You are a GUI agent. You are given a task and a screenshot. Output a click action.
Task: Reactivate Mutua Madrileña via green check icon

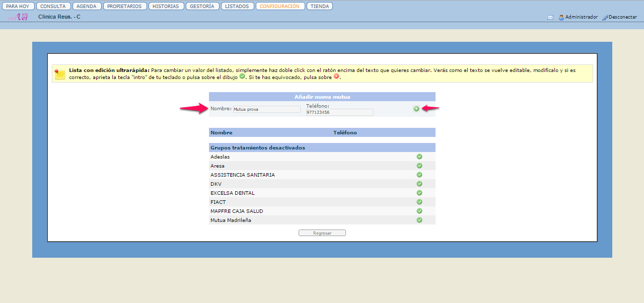419,220
